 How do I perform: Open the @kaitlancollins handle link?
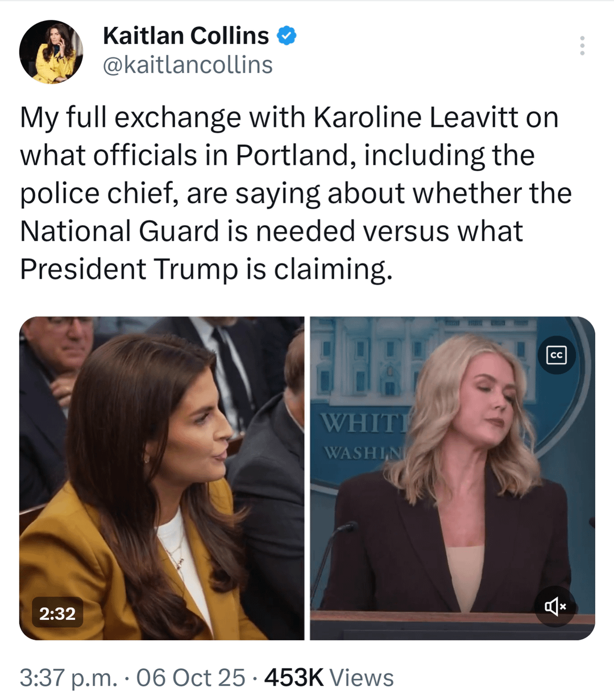pos(188,65)
